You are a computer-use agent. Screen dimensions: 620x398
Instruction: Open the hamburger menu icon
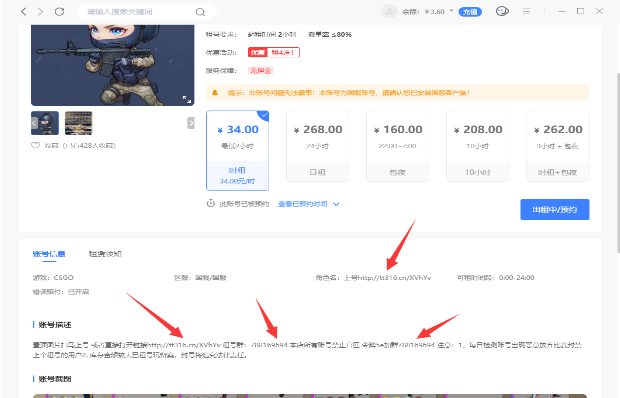pos(526,11)
